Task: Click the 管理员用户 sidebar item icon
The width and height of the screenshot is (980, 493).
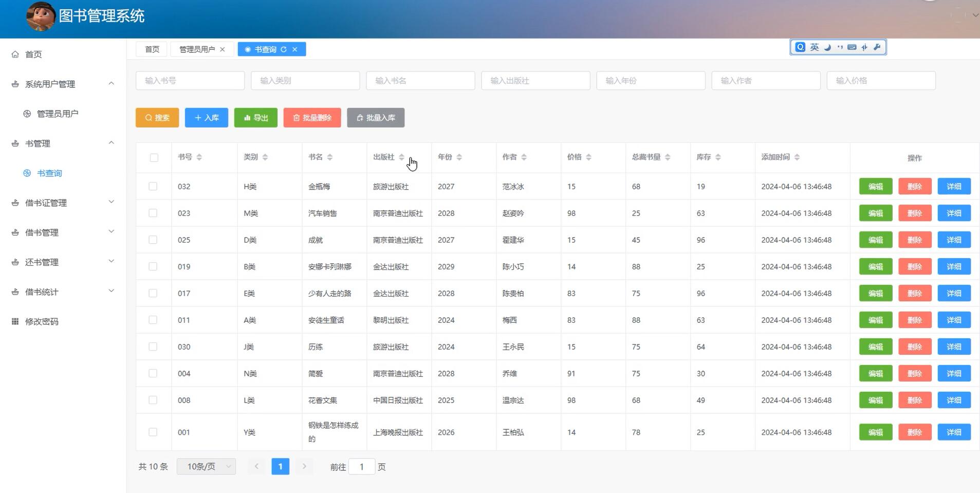Action: pos(27,114)
